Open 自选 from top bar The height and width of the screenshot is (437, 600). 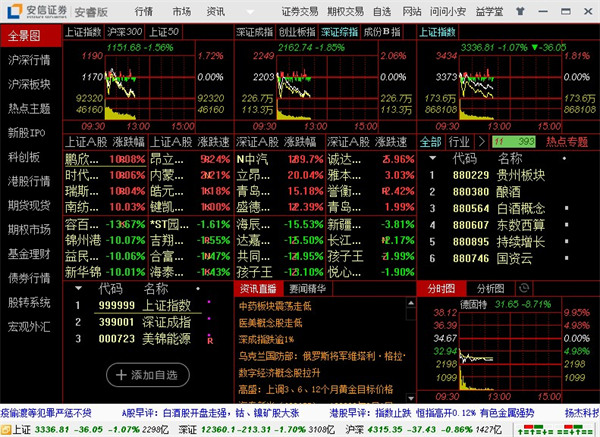pyautogui.click(x=382, y=11)
